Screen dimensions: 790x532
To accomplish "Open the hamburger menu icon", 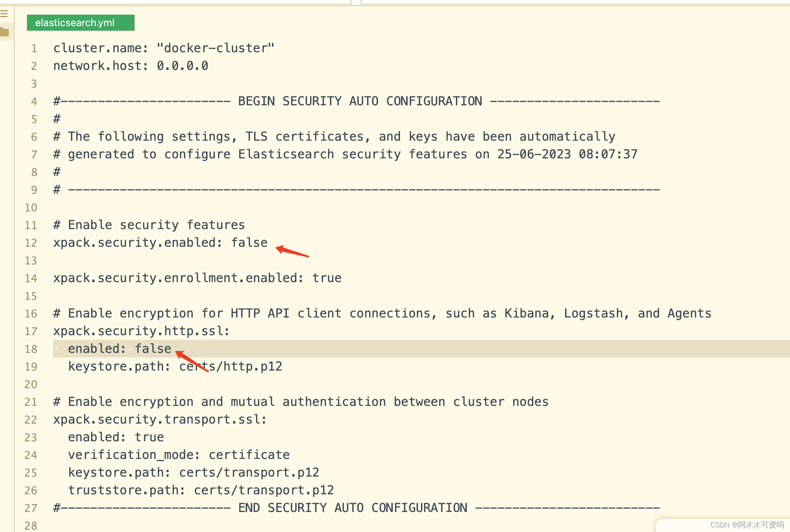I will point(5,13).
